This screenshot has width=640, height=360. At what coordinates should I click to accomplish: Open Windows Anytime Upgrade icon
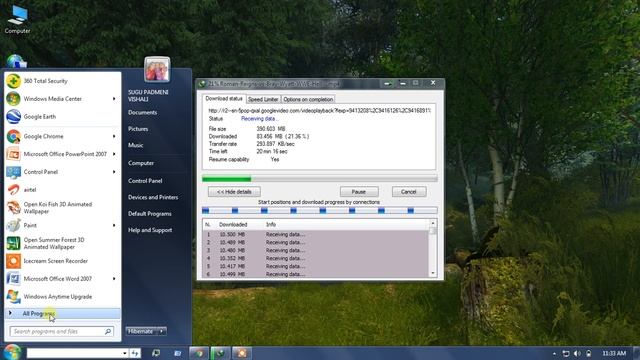13,297
